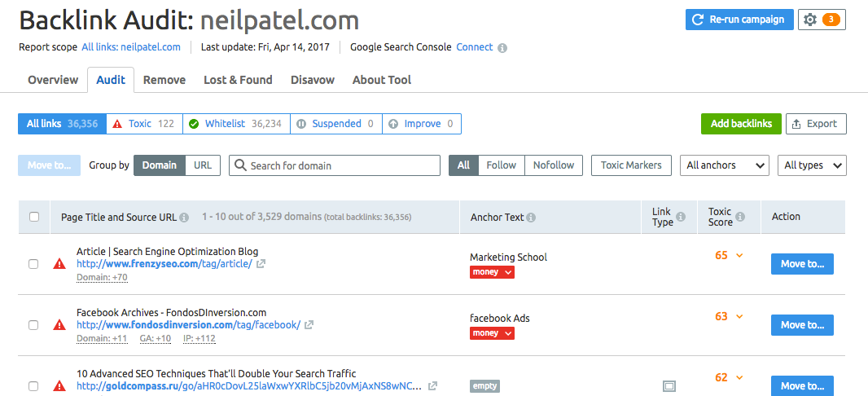
Task: Click Move to for goldcompass row
Action: click(x=802, y=386)
